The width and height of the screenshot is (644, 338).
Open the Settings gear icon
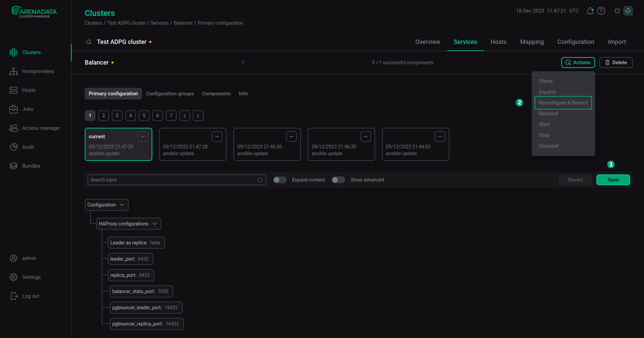click(x=14, y=277)
